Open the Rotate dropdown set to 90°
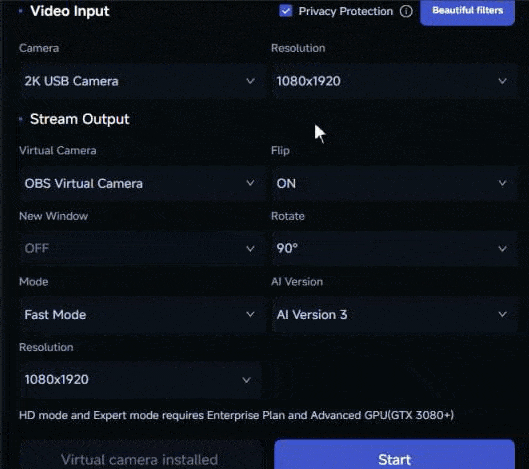 (x=394, y=249)
